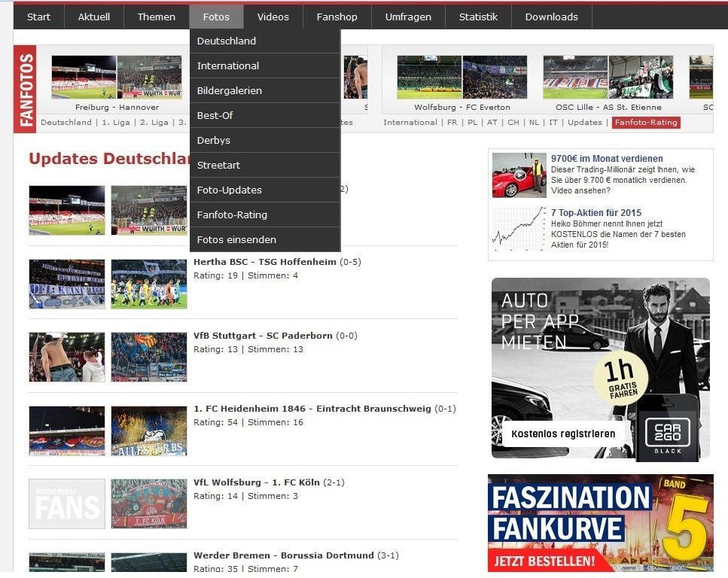The width and height of the screenshot is (728, 578).
Task: Open VfL Wolfsburg - 1. FC Köln entry
Action: 256,482
